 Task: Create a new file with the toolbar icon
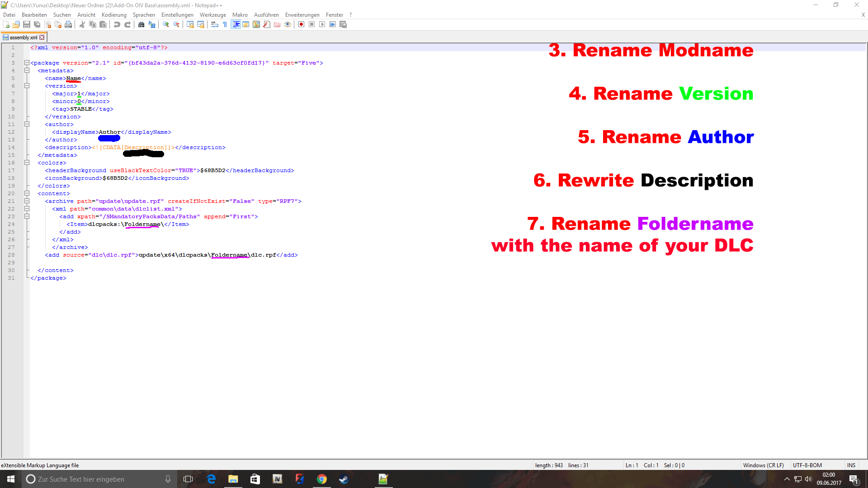[x=6, y=24]
